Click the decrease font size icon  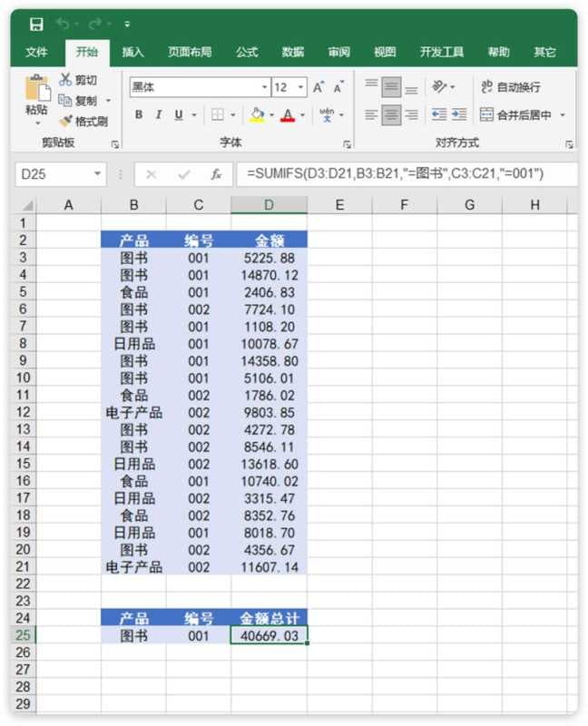[x=338, y=87]
